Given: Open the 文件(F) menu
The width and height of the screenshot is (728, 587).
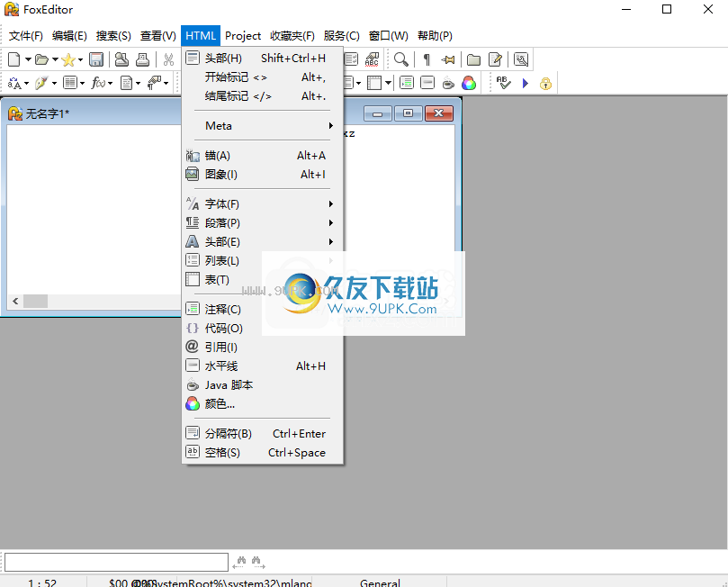Looking at the screenshot, I should tap(26, 36).
